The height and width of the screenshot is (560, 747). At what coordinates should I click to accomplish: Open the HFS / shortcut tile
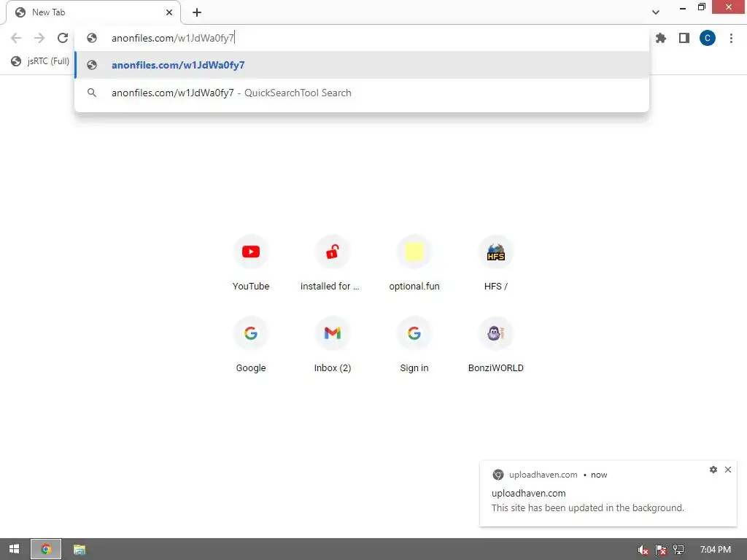point(495,262)
